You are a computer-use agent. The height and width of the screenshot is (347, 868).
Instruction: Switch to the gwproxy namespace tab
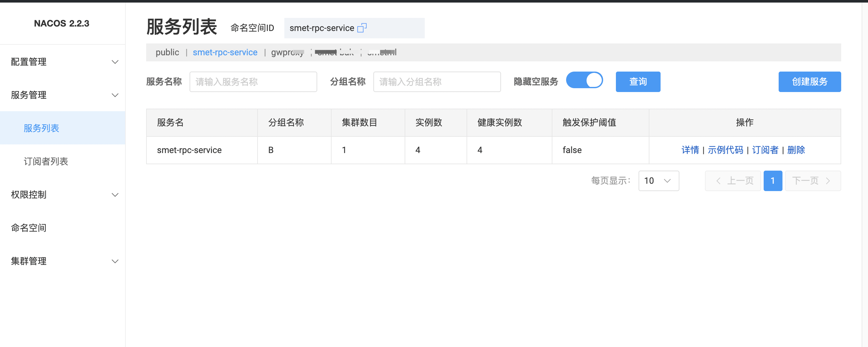(288, 52)
